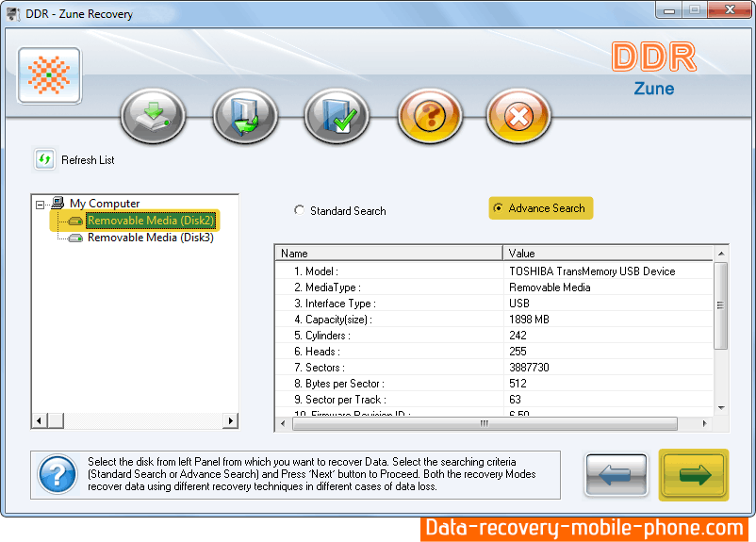Click the Value column header
Image resolution: width=756 pixels, height=542 pixels.
pyautogui.click(x=608, y=254)
